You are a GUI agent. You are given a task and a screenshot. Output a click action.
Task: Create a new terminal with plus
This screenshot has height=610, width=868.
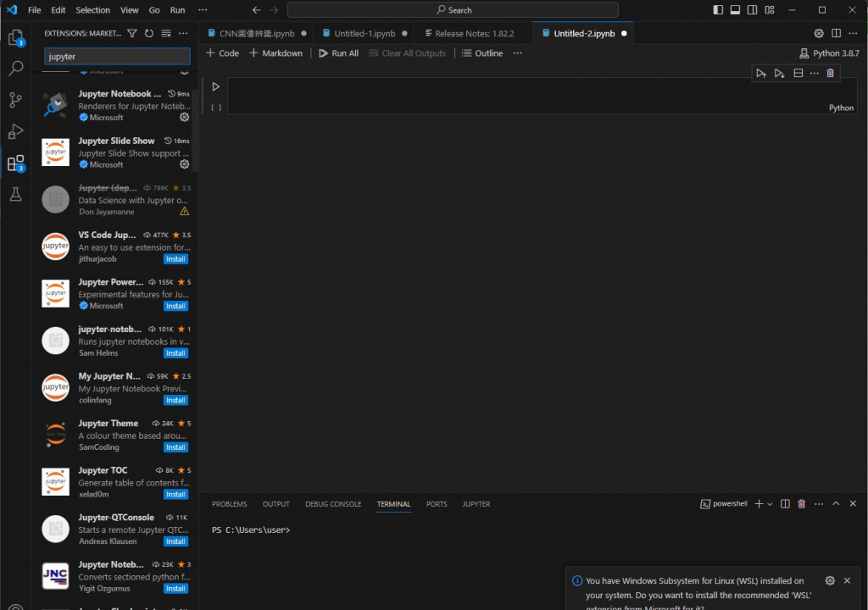(759, 504)
